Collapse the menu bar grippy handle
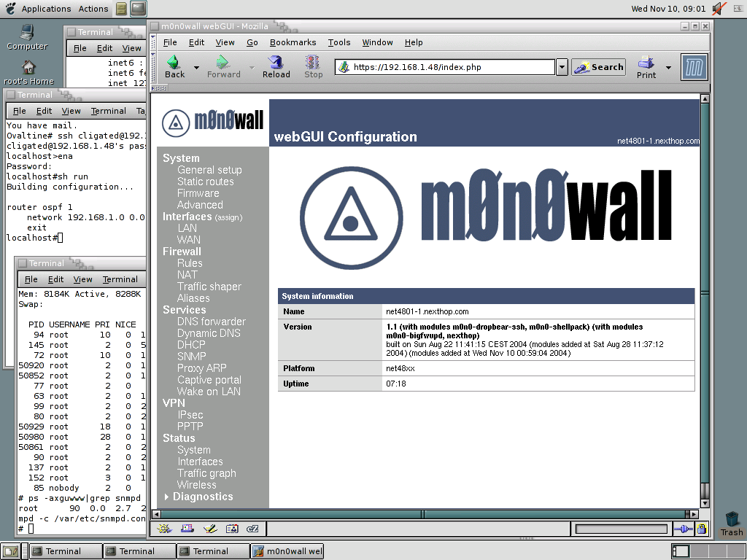Image resolution: width=747 pixels, height=560 pixels. pyautogui.click(x=153, y=42)
